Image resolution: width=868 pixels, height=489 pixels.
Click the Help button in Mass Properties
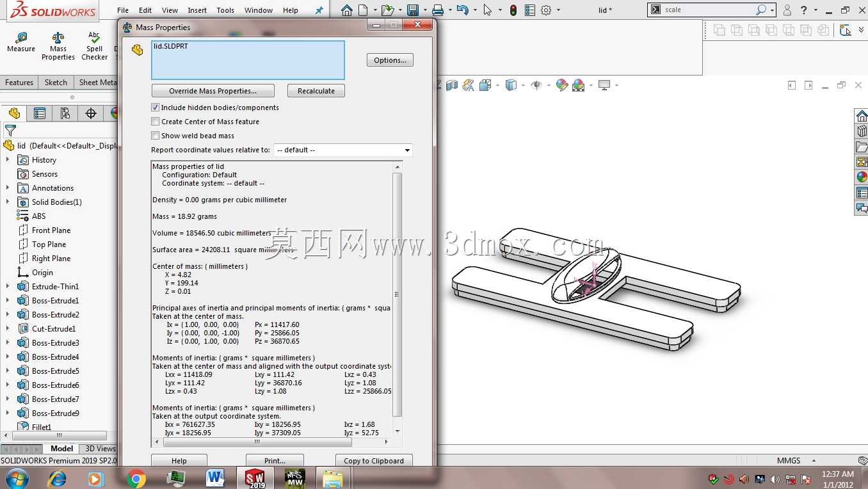point(179,461)
